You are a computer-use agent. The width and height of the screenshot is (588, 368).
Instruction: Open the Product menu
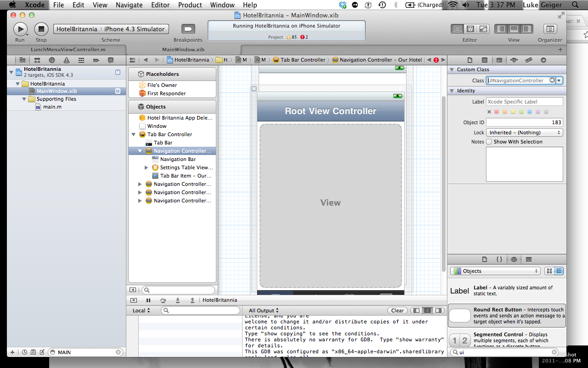[x=190, y=5]
